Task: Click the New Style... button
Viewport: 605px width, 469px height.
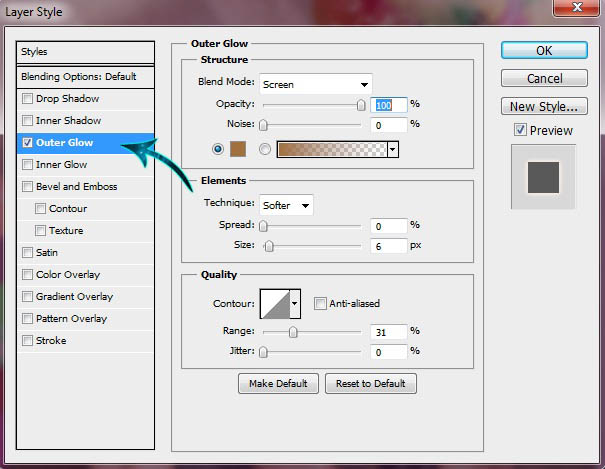Action: [544, 106]
